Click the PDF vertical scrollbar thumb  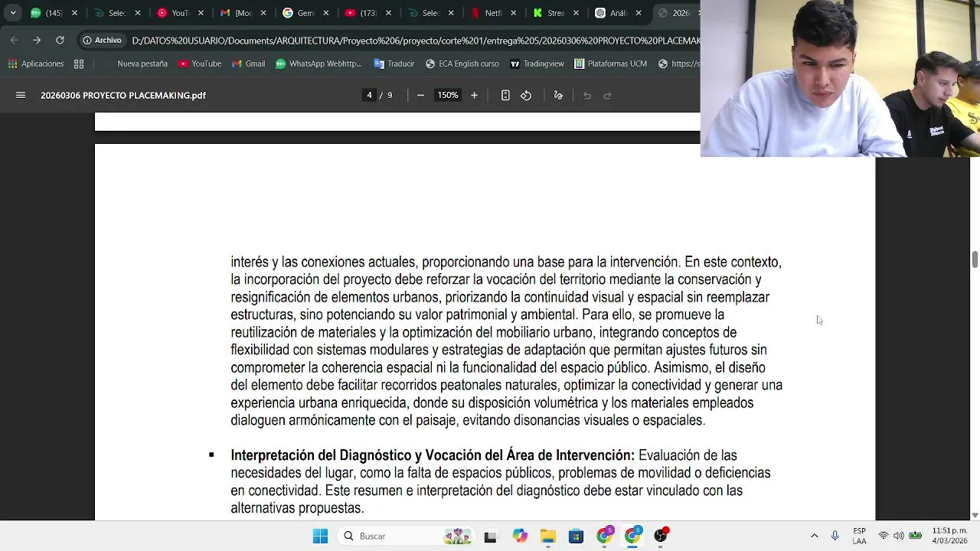coord(975,259)
